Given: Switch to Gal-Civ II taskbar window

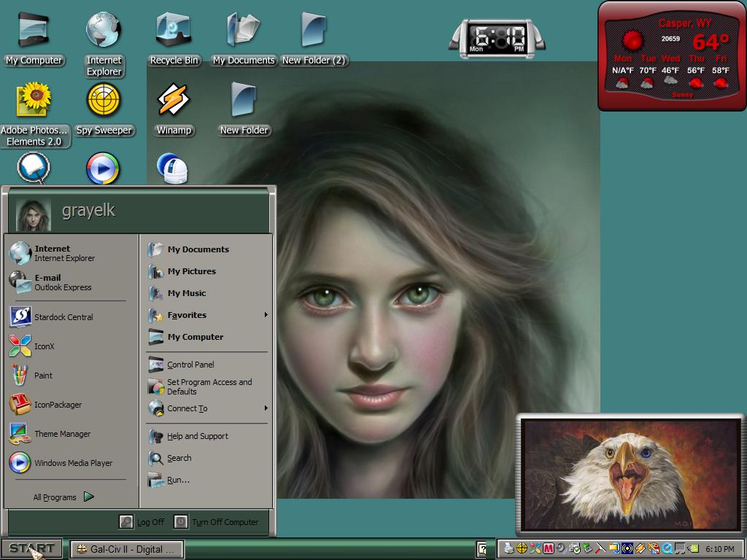Looking at the screenshot, I should pyautogui.click(x=128, y=549).
